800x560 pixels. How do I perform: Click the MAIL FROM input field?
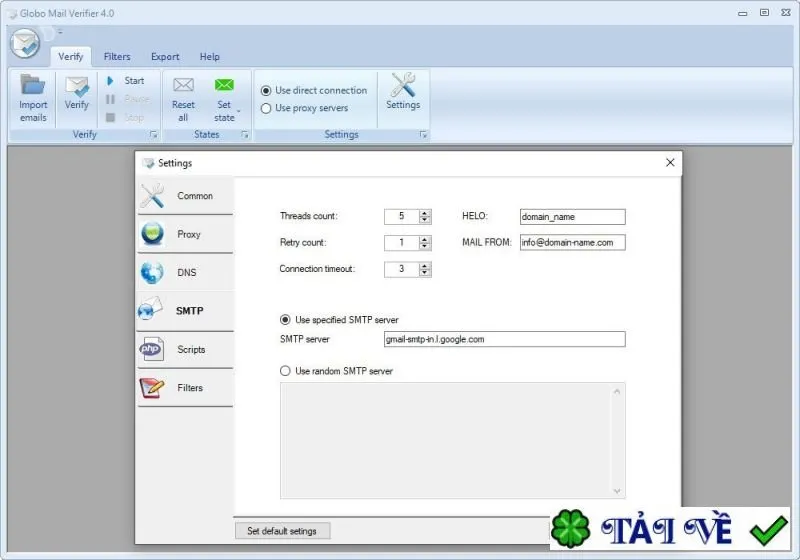pos(572,242)
